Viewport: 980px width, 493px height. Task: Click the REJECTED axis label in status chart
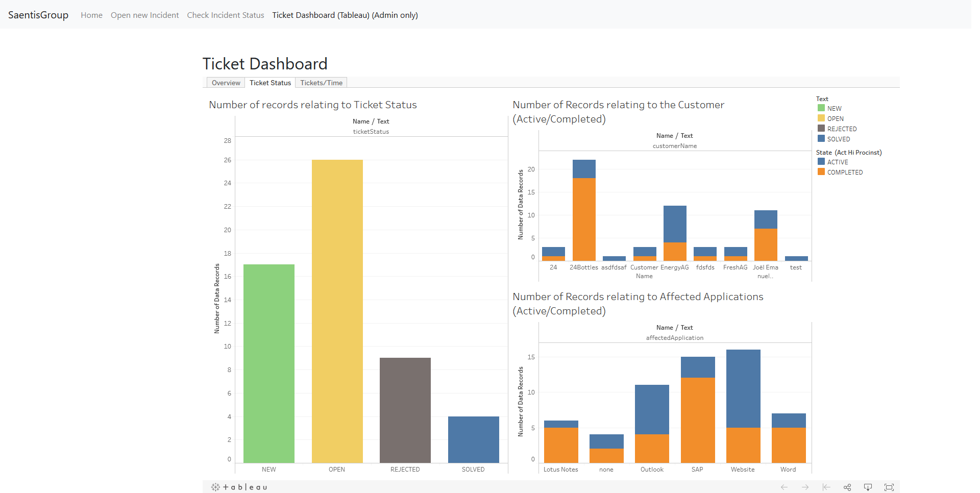point(405,470)
